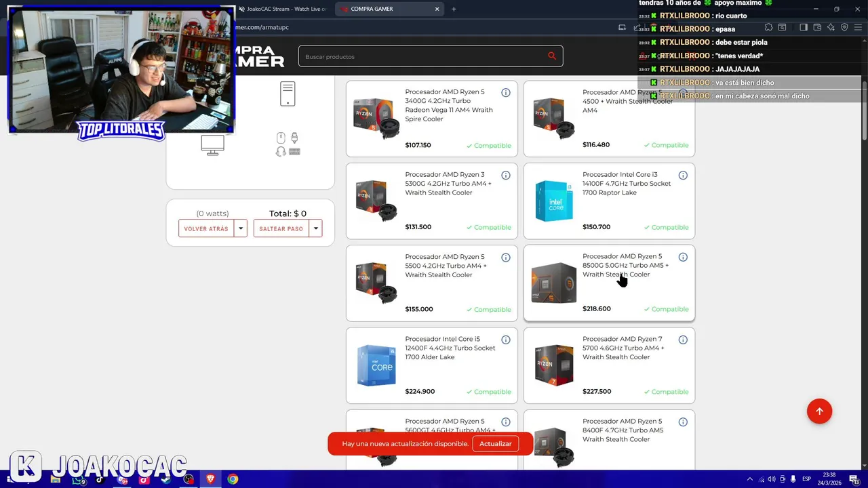Click the browser address bar URL
Image resolution: width=868 pixels, height=488 pixels.
[262, 27]
